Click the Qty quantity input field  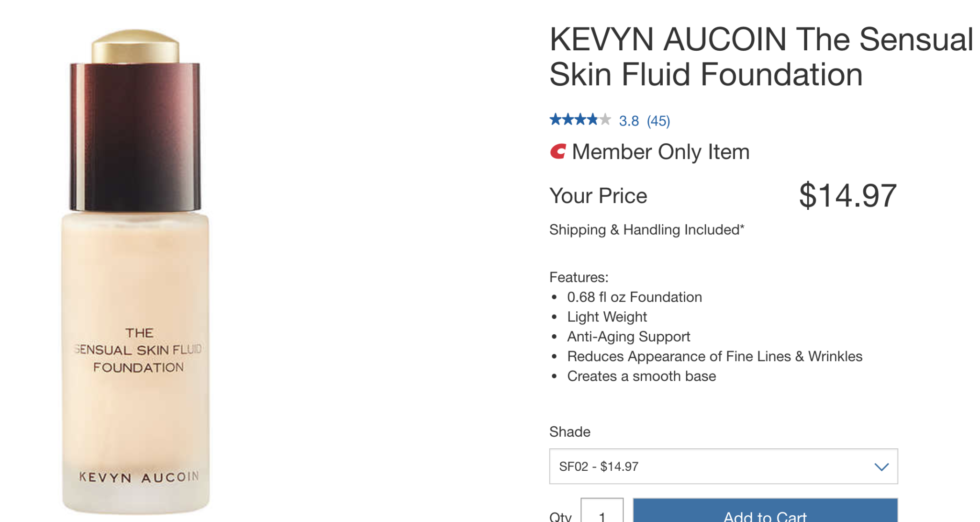click(602, 511)
